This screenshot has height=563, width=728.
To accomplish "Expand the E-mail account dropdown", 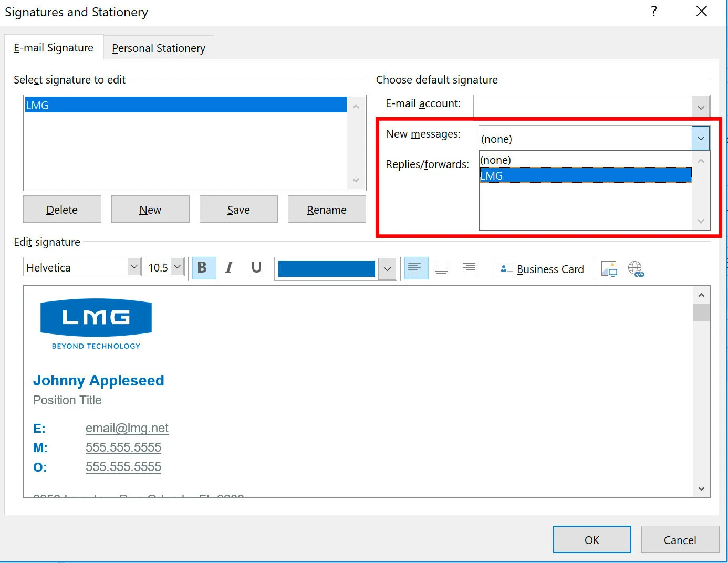I will [701, 107].
